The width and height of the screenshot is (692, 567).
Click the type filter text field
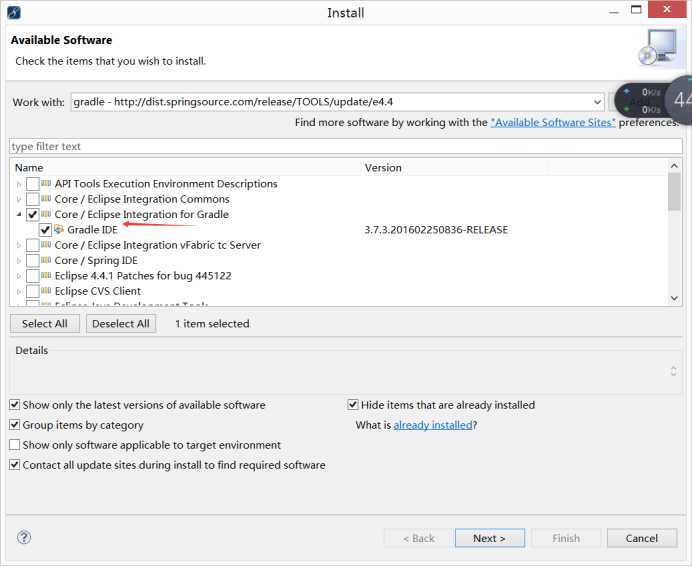tap(346, 146)
